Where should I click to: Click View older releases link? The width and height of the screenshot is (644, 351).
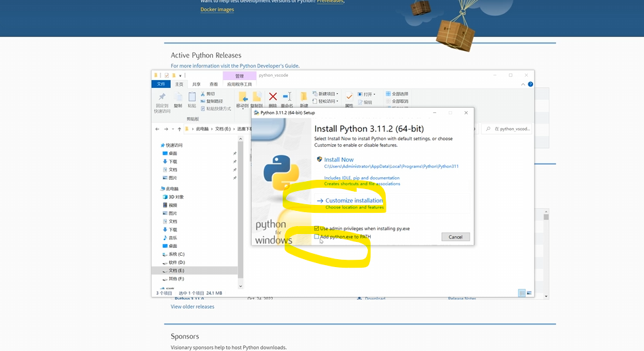(192, 307)
